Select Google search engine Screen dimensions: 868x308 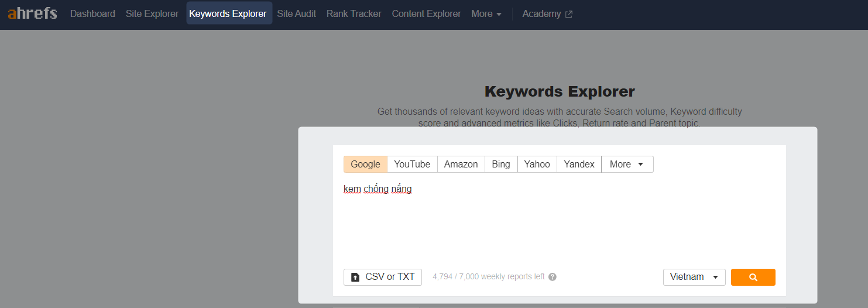tap(365, 165)
